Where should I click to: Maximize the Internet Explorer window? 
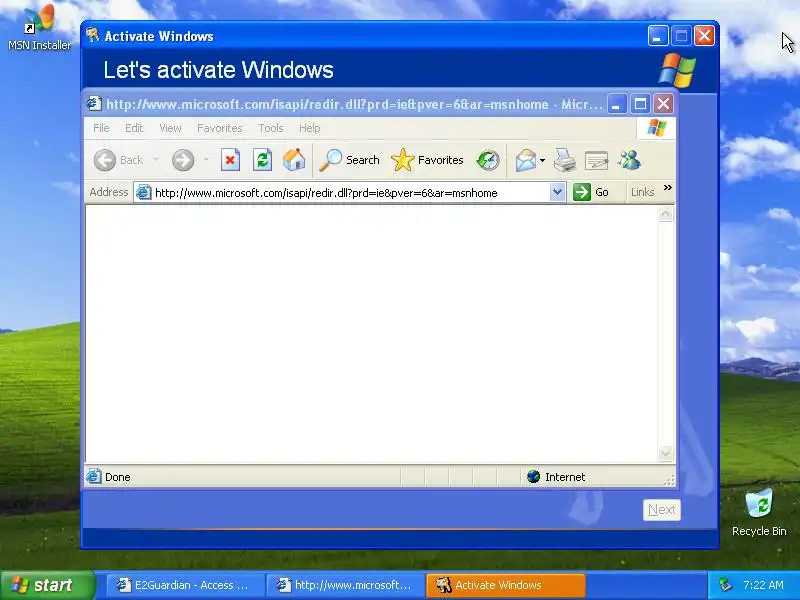[640, 104]
